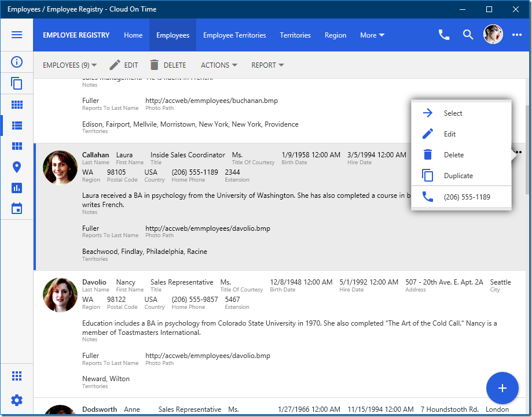Switch to small grid view icon

[x=17, y=105]
